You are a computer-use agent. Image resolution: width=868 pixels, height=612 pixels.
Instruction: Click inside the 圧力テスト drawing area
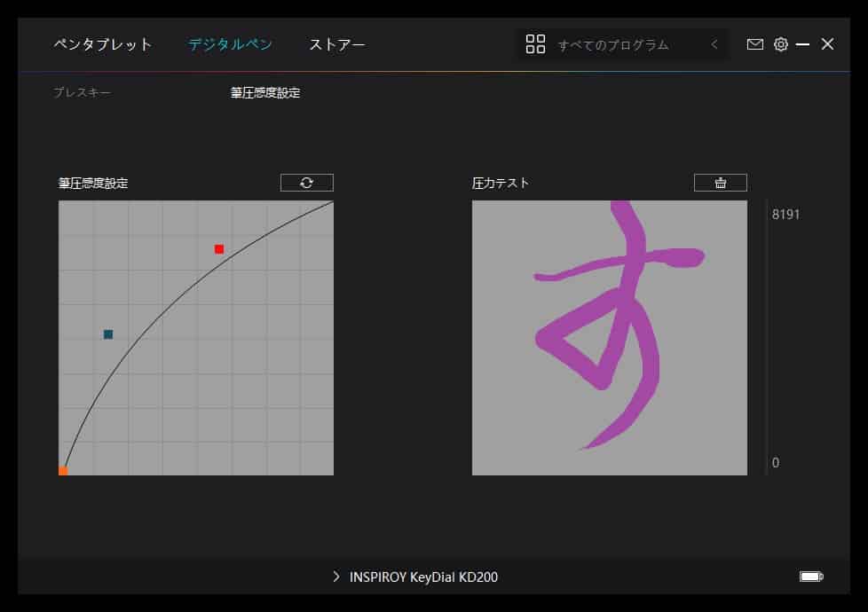click(x=610, y=338)
